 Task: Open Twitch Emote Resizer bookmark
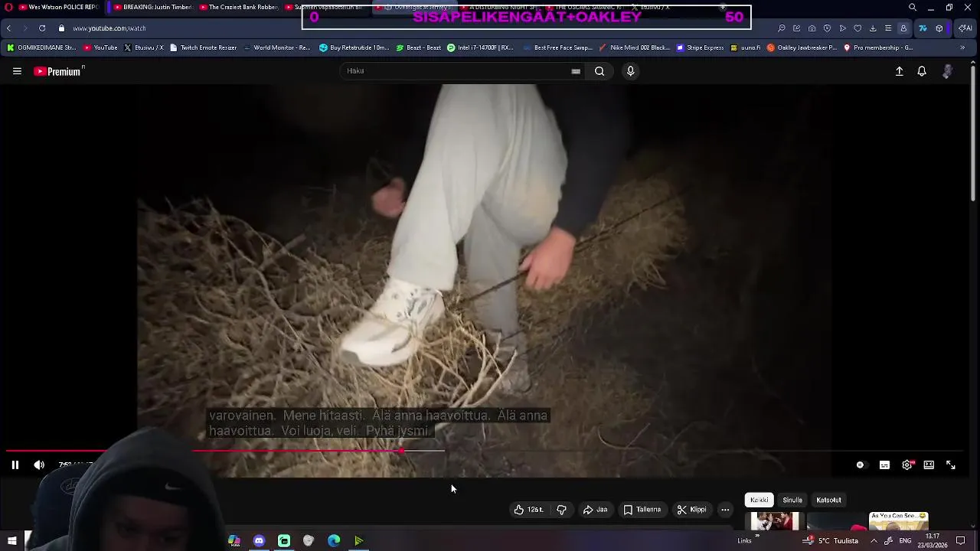(204, 47)
